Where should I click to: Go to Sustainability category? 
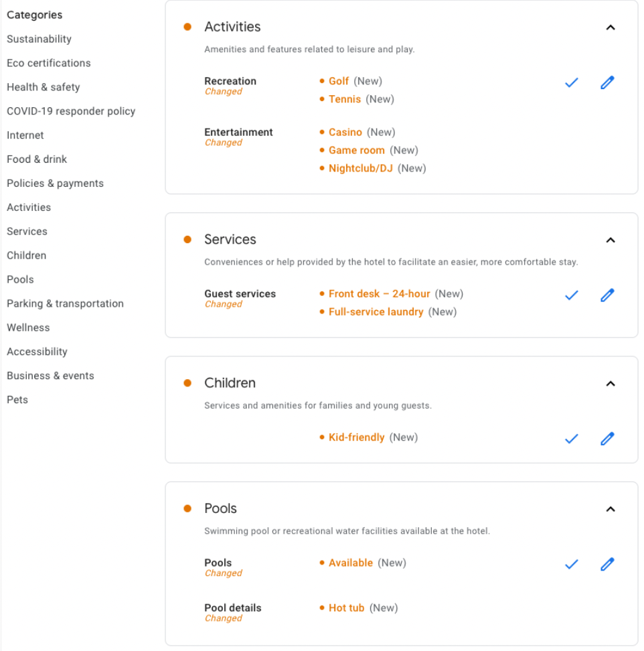pyautogui.click(x=39, y=39)
